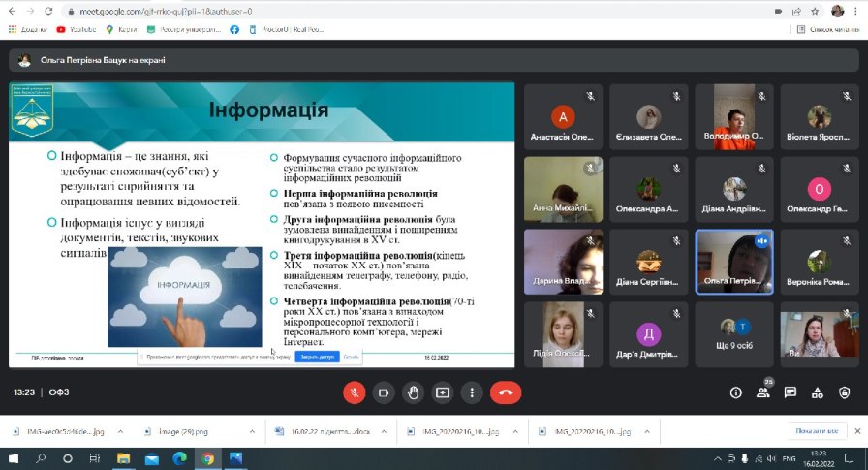Click the present screen button
Image resolution: width=868 pixels, height=470 pixels.
coord(443,392)
